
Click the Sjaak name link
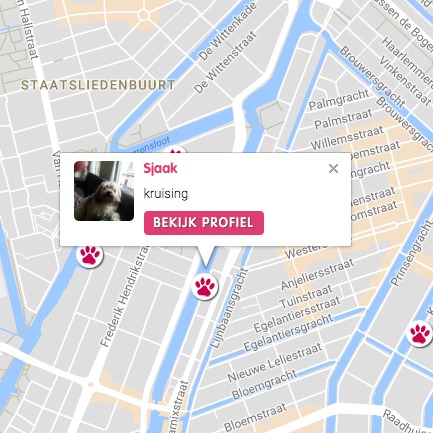[x=160, y=168]
